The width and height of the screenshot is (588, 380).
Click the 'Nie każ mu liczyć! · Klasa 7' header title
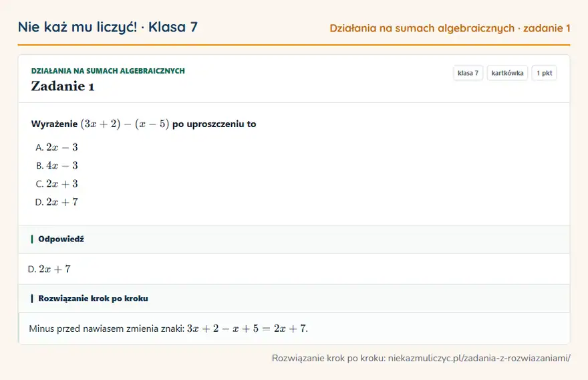(108, 27)
